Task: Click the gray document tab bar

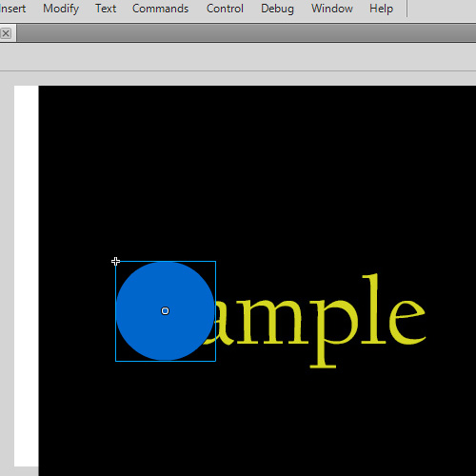Action: 246,33
